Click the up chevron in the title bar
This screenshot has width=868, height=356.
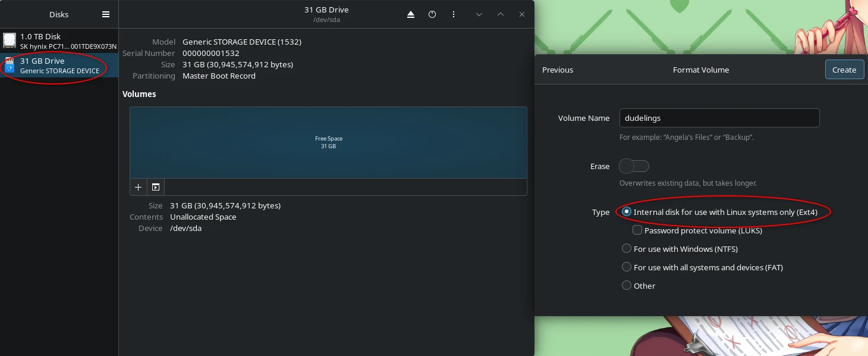(501, 14)
